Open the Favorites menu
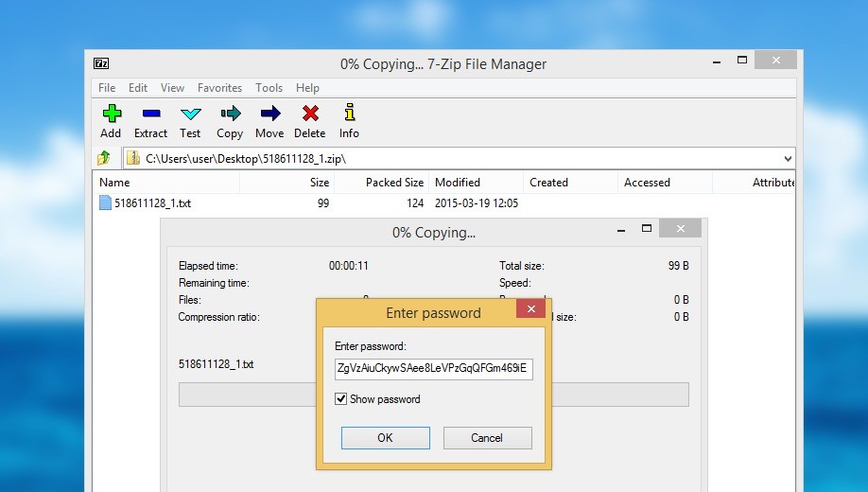Viewport: 868px width, 492px height. 219,88
